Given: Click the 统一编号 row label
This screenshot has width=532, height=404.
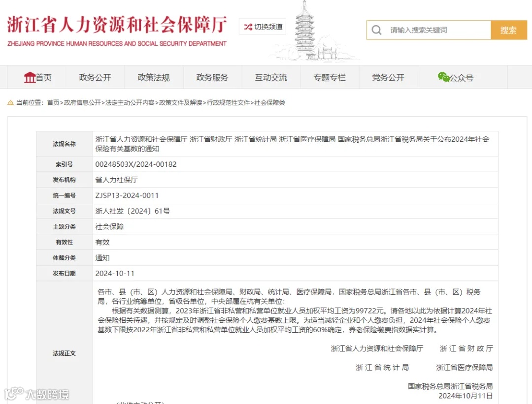Looking at the screenshot, I should [x=64, y=195].
